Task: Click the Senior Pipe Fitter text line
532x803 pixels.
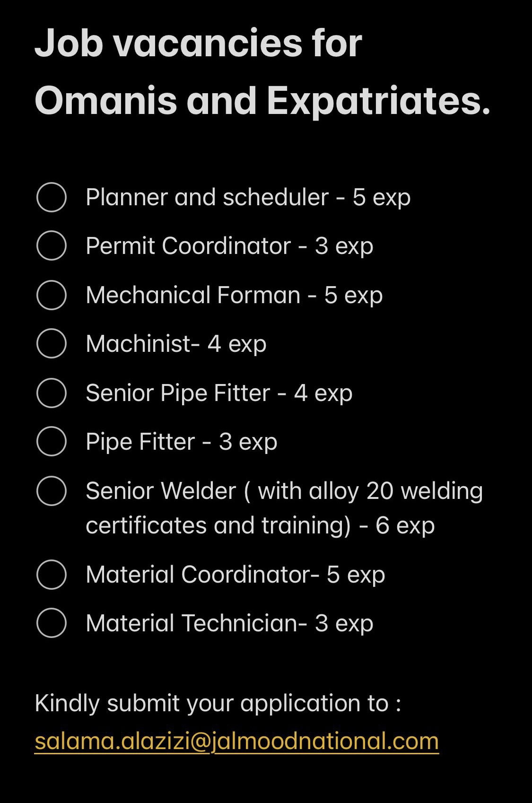Action: pos(219,393)
